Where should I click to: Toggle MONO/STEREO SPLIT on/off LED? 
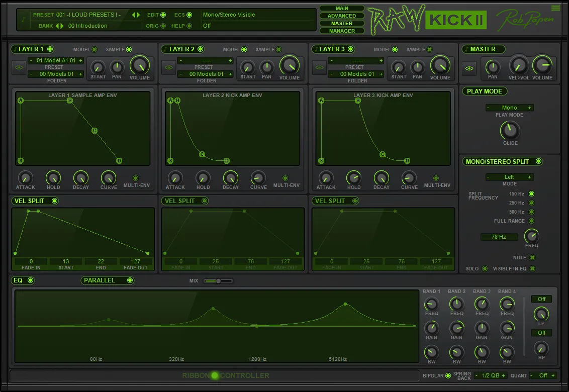coord(538,161)
